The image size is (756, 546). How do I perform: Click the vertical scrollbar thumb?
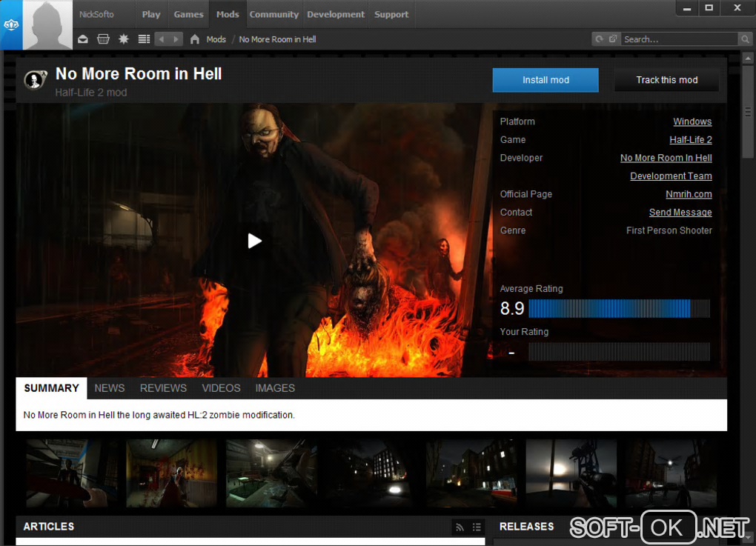pos(748,112)
